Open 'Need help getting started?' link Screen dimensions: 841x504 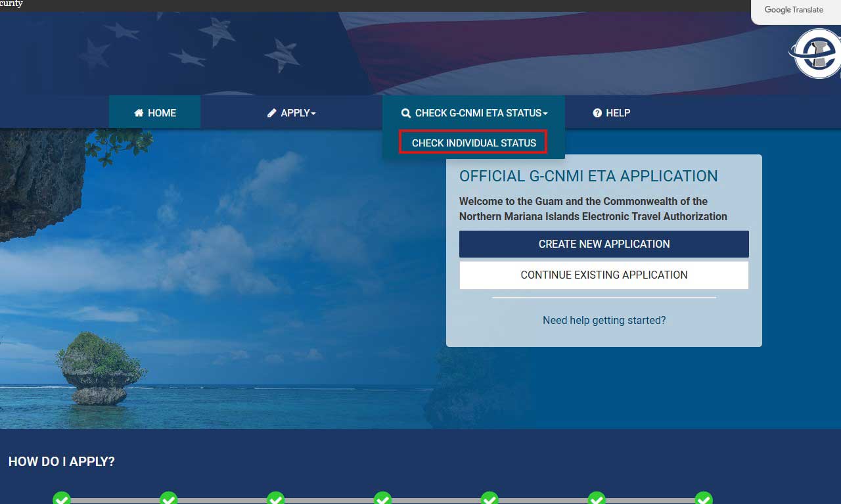[x=604, y=321]
